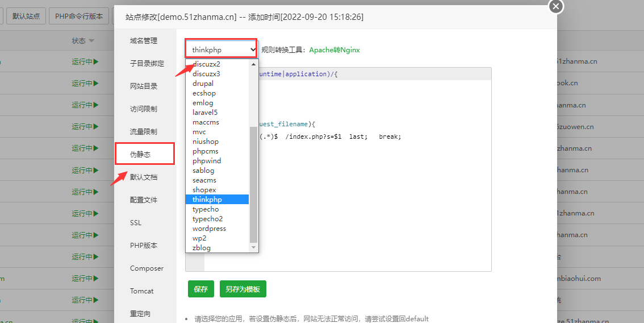Click the 另存为模板 button
Viewport: 644px width, 323px height.
pyautogui.click(x=242, y=289)
